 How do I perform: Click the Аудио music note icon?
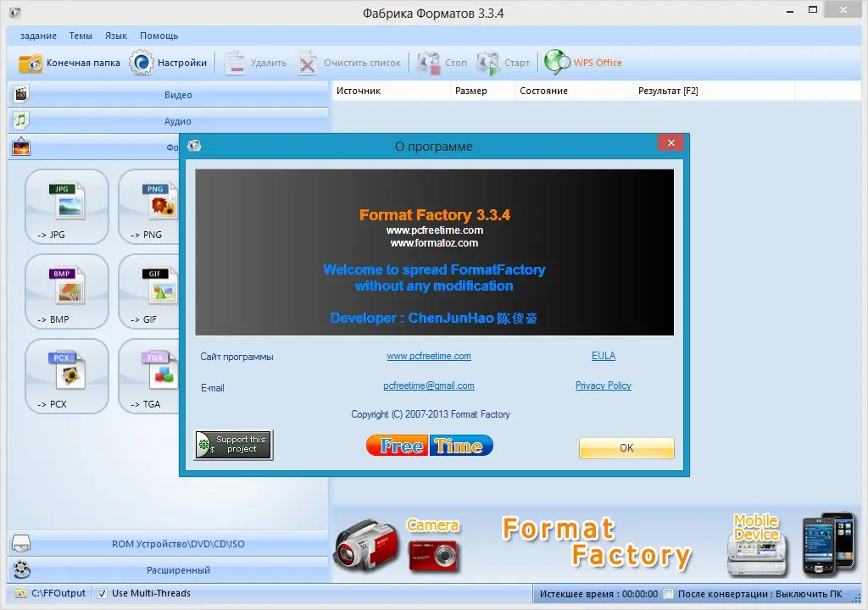tap(21, 120)
